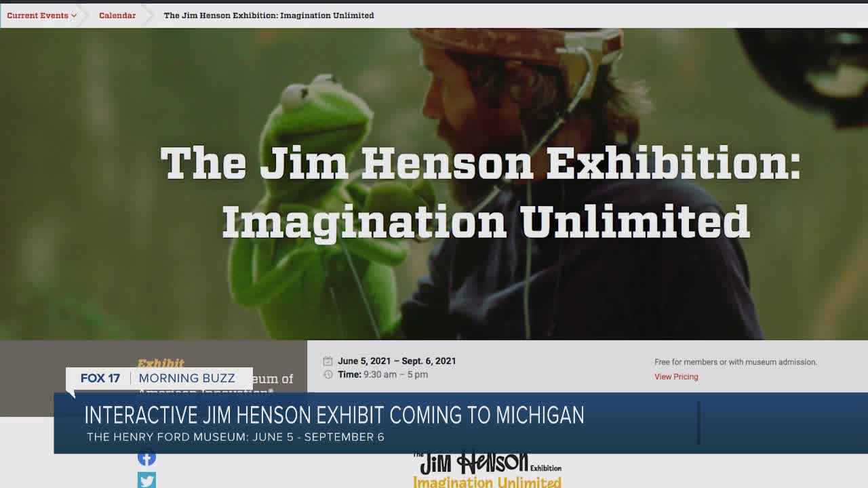Viewport: 868px width, 488px height.
Task: Click the Morning Buzz segment label
Action: pyautogui.click(x=186, y=378)
